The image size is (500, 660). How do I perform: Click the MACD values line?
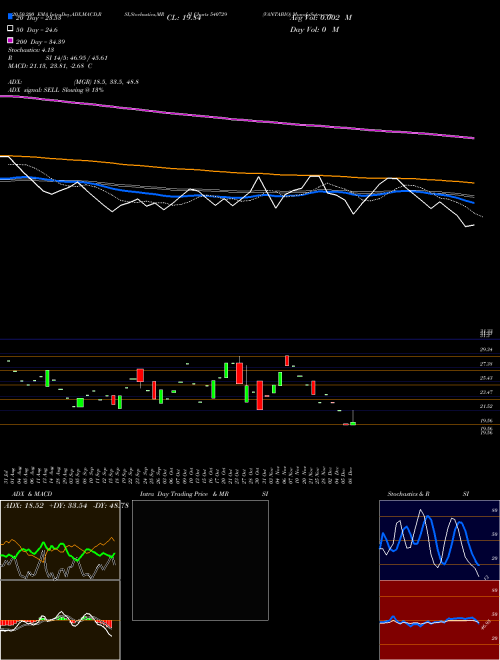coord(50,66)
